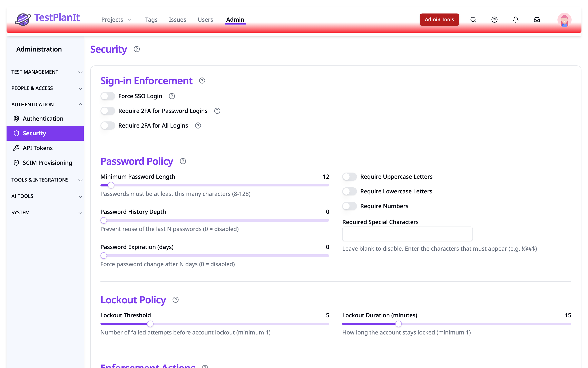The image size is (588, 368).
Task: Click help icon next to Sign-in Enforcement
Action: pyautogui.click(x=202, y=81)
